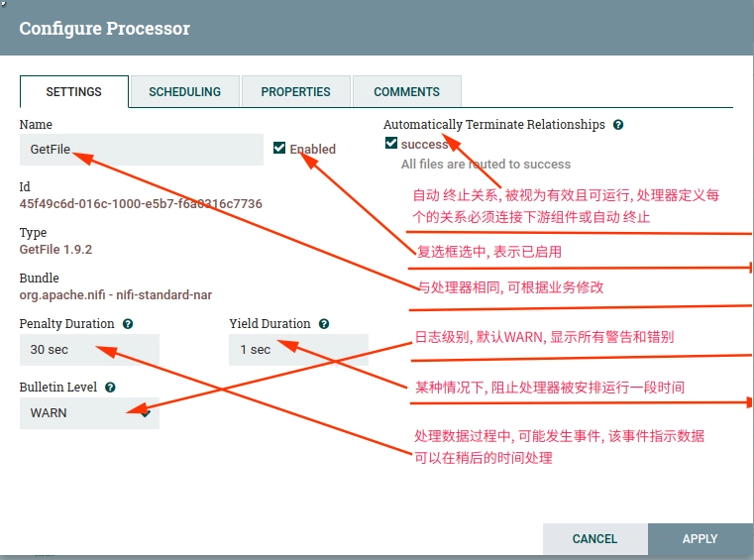Image resolution: width=754 pixels, height=560 pixels.
Task: Click the processor Id value text
Action: [141, 203]
